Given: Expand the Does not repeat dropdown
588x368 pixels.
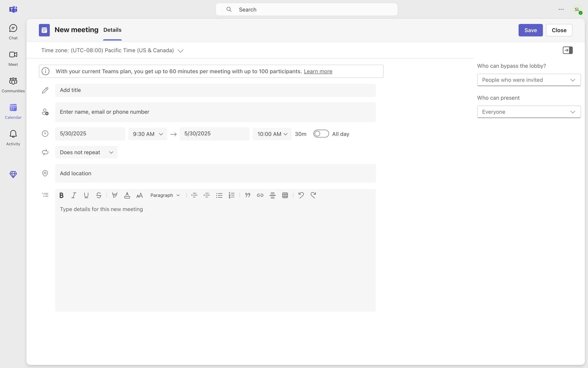Looking at the screenshot, I should (x=86, y=152).
